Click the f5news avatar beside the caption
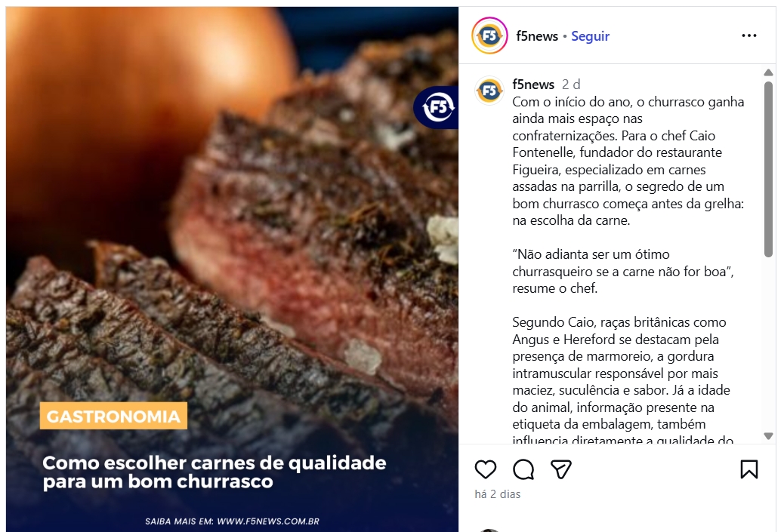This screenshot has width=784, height=532. click(x=489, y=91)
